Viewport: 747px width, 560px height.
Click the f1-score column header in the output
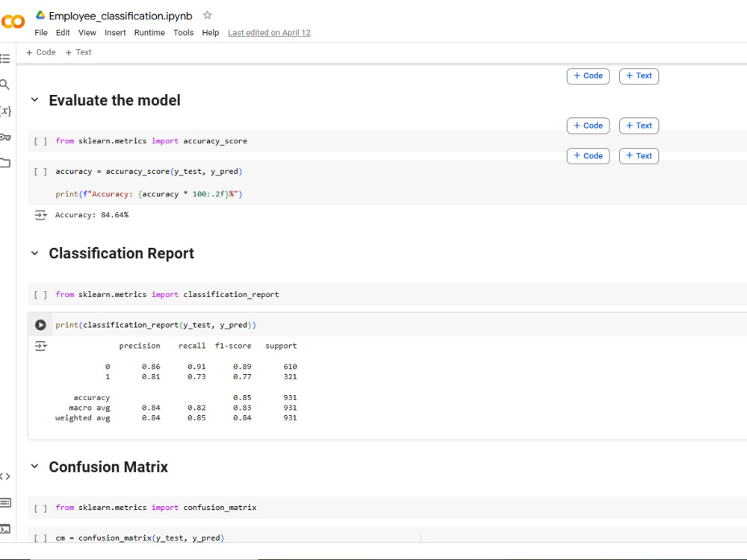point(233,346)
